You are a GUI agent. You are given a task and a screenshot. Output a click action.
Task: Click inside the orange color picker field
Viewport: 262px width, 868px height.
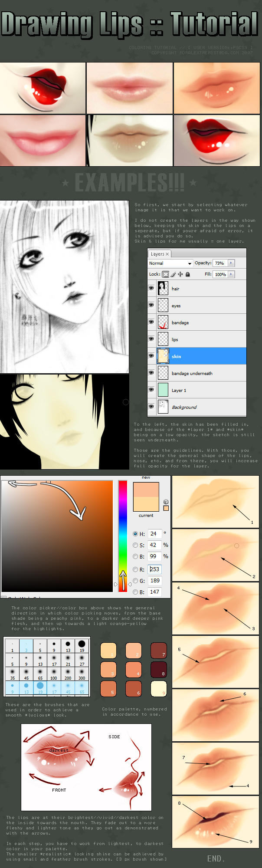coord(57,536)
